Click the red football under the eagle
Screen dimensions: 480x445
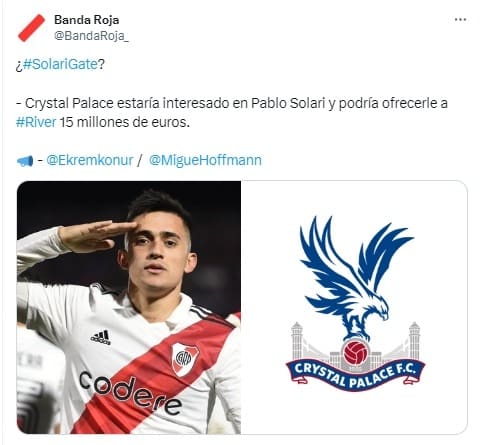pos(356,353)
